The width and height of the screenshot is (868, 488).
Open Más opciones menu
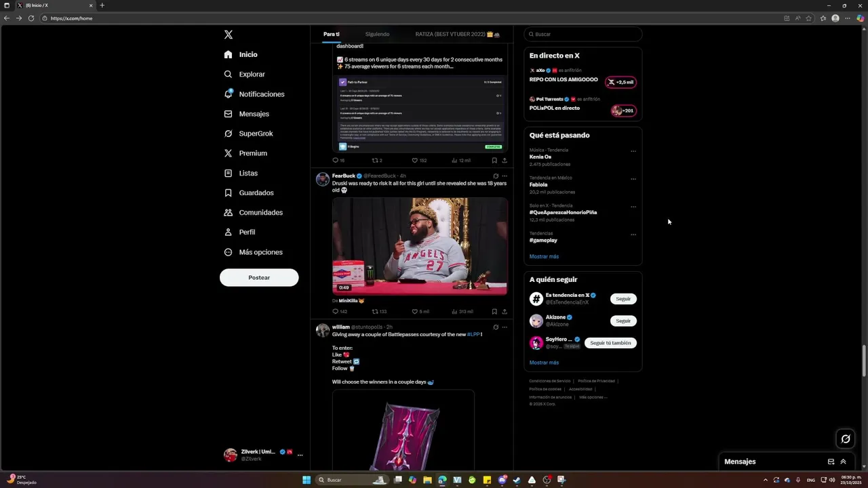[x=254, y=252]
